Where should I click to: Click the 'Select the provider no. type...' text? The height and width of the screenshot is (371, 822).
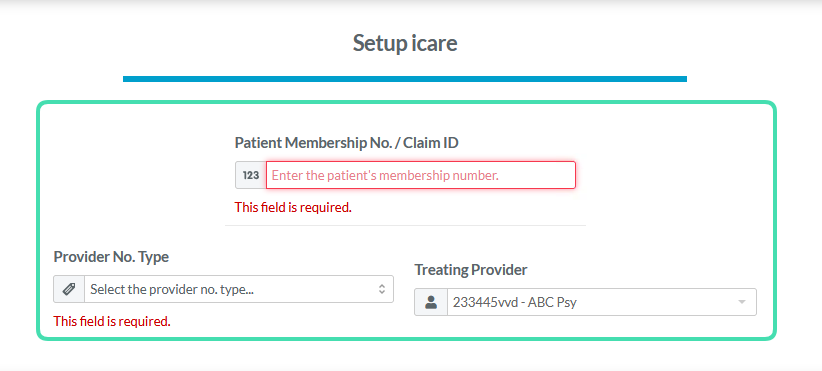[172, 289]
